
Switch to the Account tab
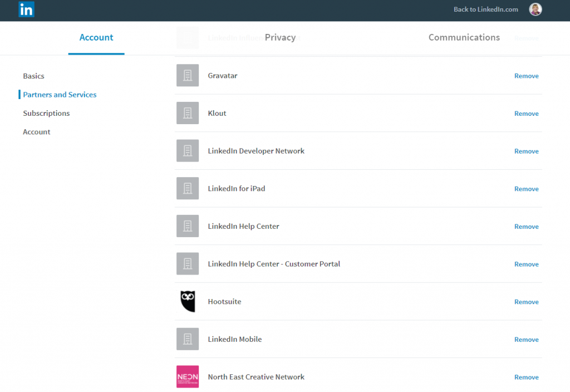[96, 37]
